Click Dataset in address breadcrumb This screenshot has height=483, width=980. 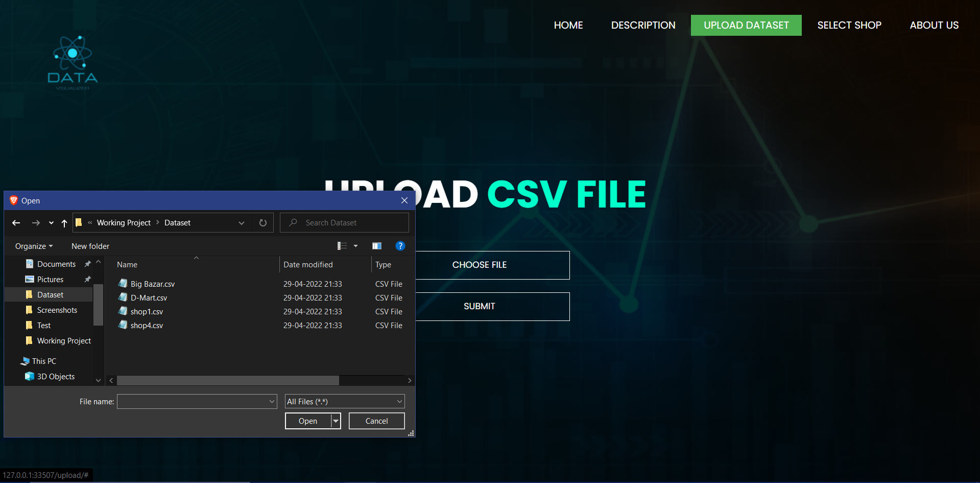[x=177, y=223]
